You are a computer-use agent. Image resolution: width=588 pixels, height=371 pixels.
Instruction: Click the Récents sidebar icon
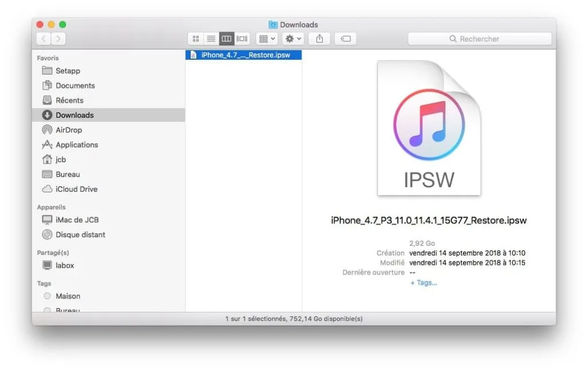coord(47,100)
